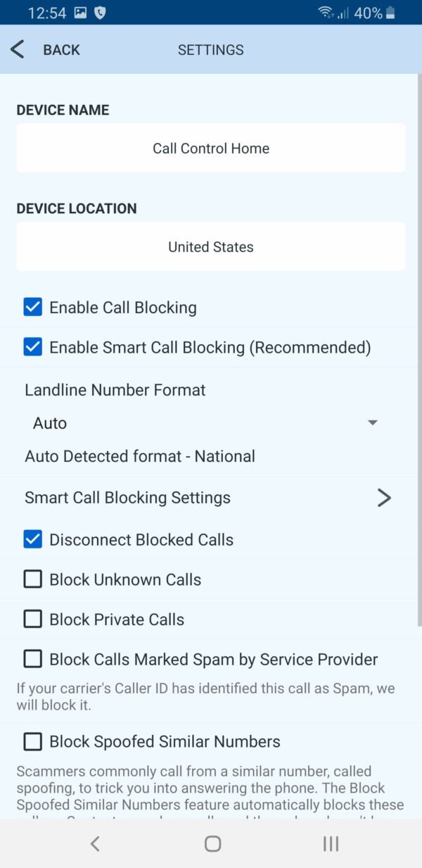Toggle Disconnect Blocked Calls off
Image resolution: width=422 pixels, height=868 pixels.
[x=32, y=539]
